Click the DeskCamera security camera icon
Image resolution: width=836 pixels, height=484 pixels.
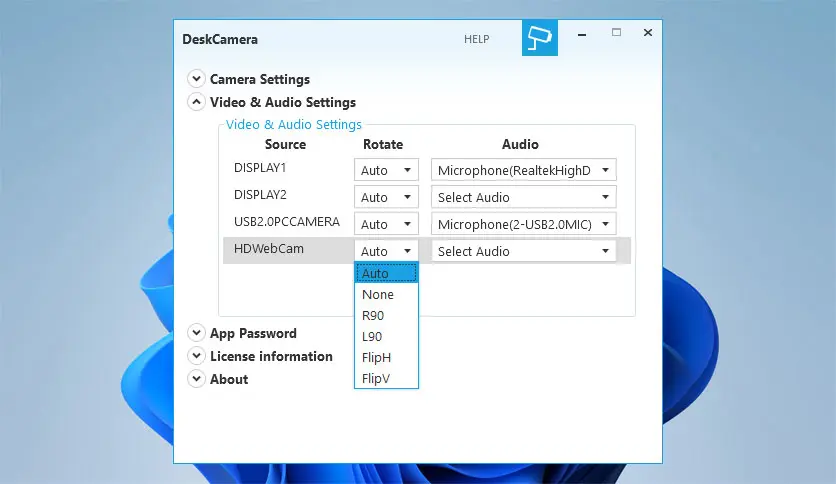coord(540,38)
